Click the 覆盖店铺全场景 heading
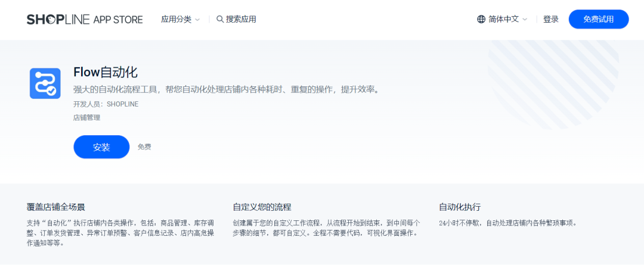Viewport: 644px width, 265px height. click(56, 207)
